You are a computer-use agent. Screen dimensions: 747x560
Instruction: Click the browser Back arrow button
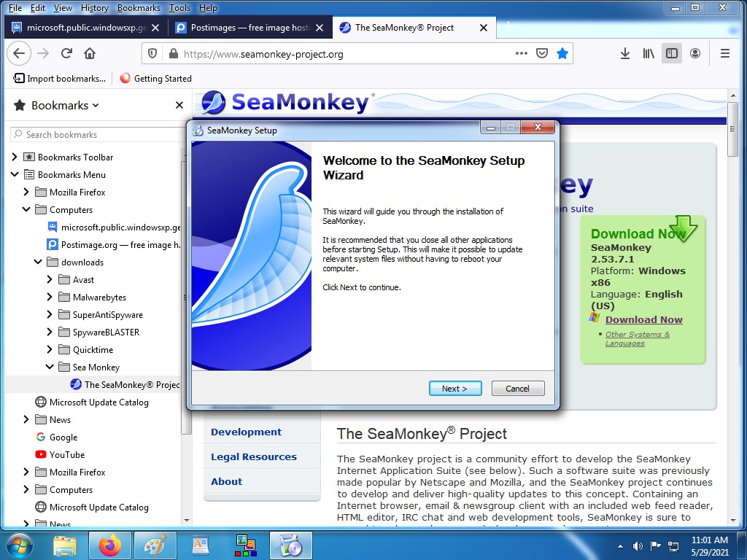pyautogui.click(x=19, y=53)
